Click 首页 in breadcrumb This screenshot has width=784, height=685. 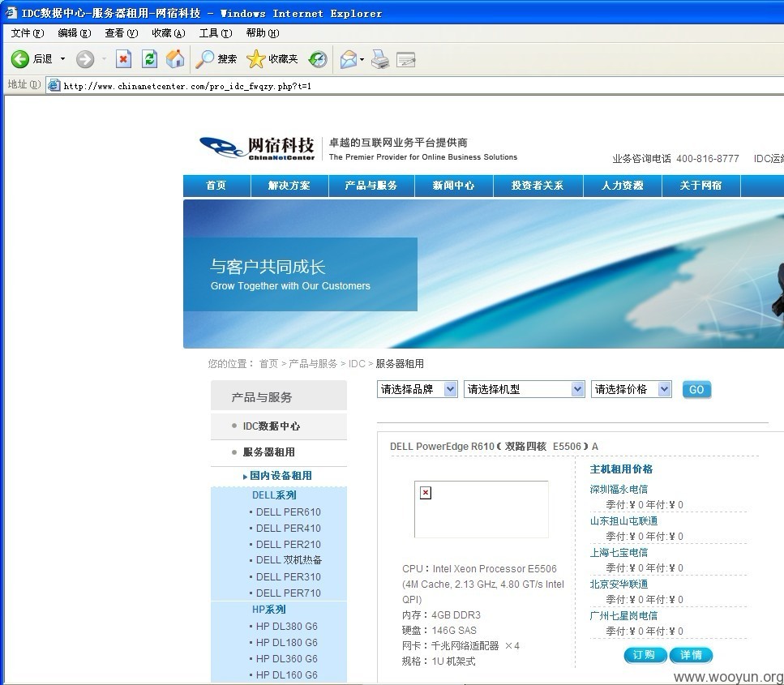[x=268, y=363]
